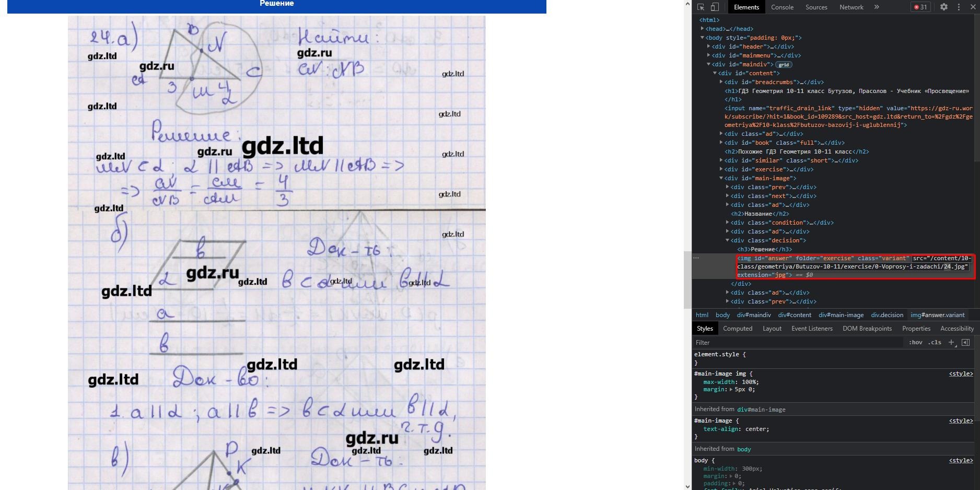Click body in the DOM breadcrumb bar
Screen dimensions: 980x490
(722, 315)
